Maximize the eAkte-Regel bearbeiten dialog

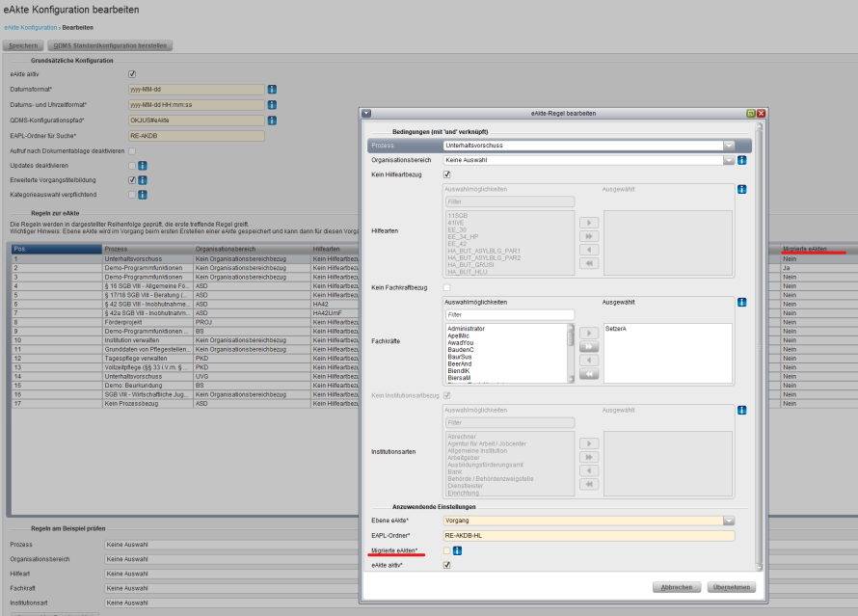[x=751, y=113]
